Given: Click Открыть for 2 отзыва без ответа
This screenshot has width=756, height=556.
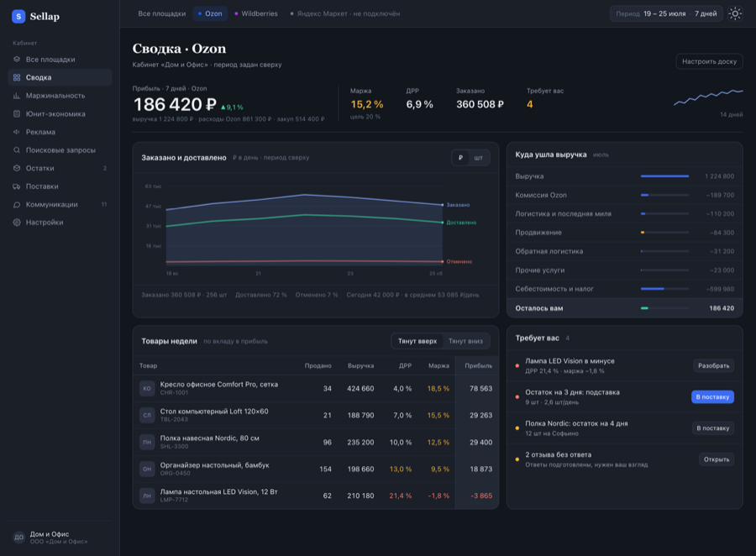Looking at the screenshot, I should coord(717,459).
